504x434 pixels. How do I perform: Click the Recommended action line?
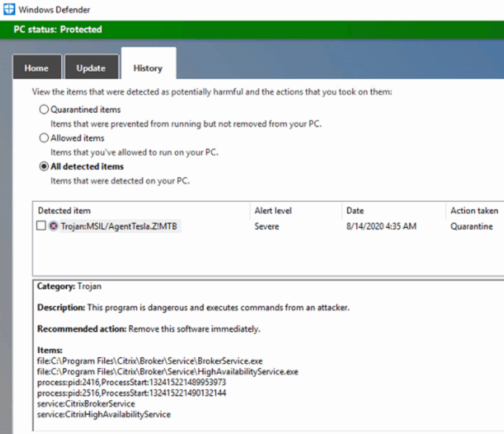(149, 329)
